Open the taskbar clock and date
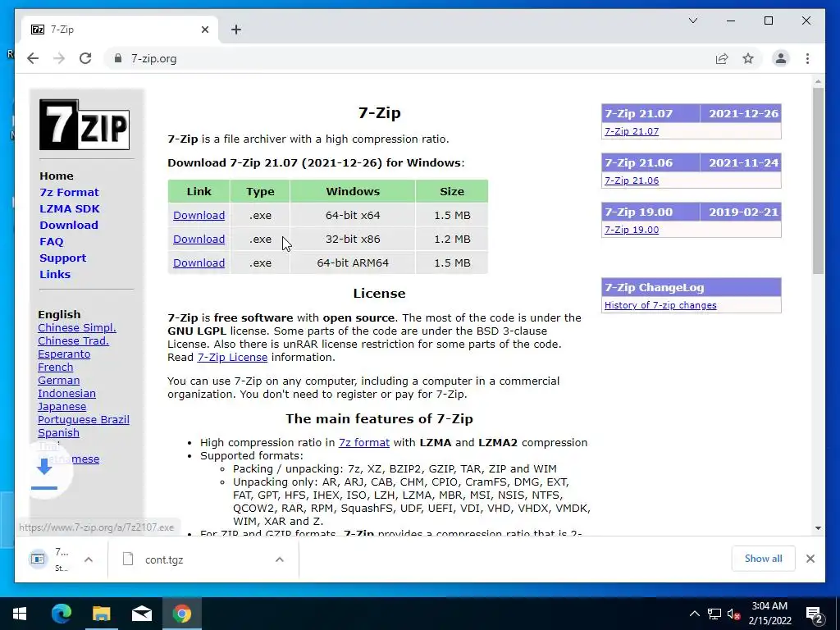This screenshot has width=840, height=630. click(769, 614)
